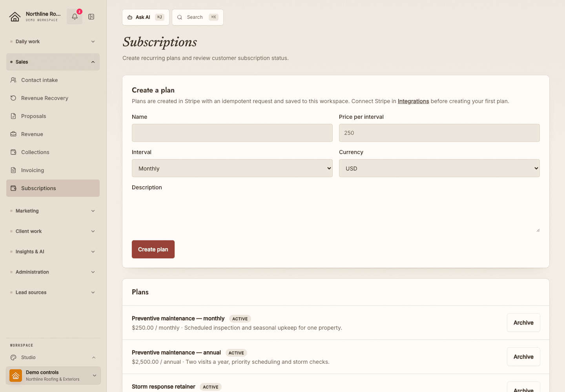This screenshot has height=392, width=565.
Task: Open the Revenue menu item
Action: tap(53, 134)
